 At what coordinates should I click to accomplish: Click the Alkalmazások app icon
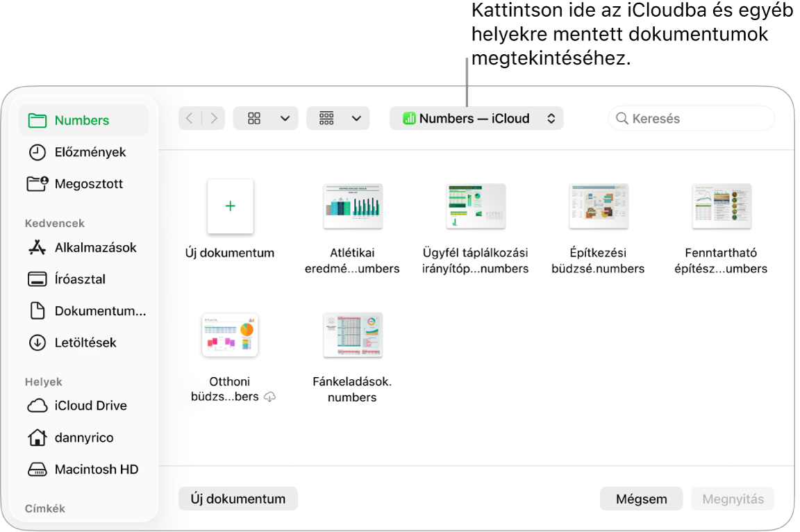[x=37, y=247]
